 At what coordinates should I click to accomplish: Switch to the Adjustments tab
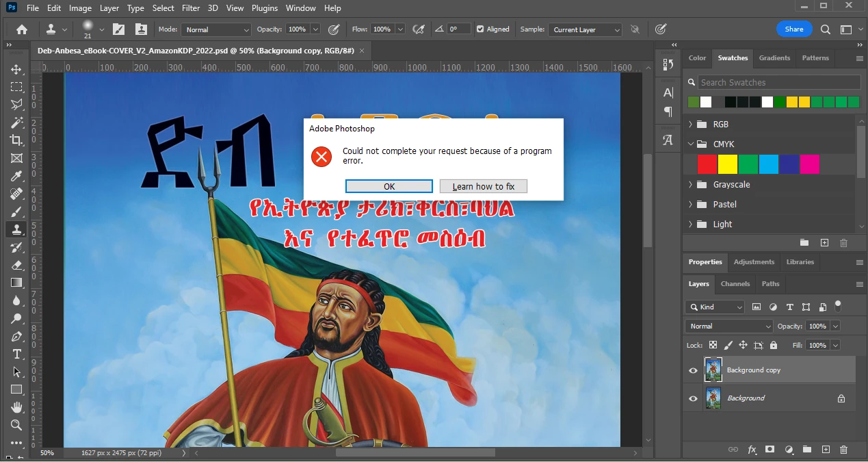click(754, 262)
